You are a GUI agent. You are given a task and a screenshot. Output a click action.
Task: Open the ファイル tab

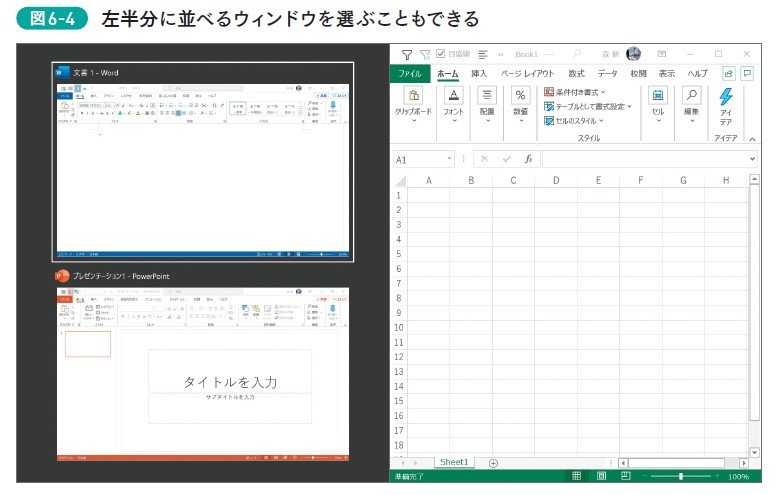[409, 73]
